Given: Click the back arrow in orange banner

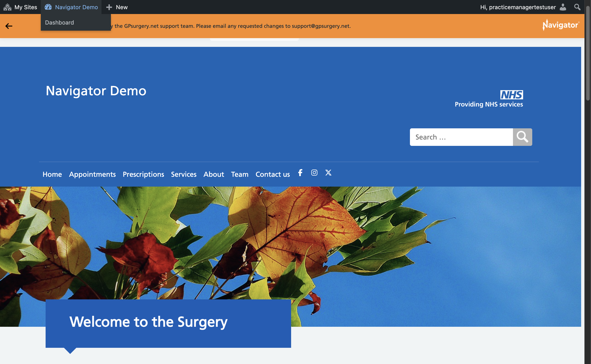Looking at the screenshot, I should (9, 26).
